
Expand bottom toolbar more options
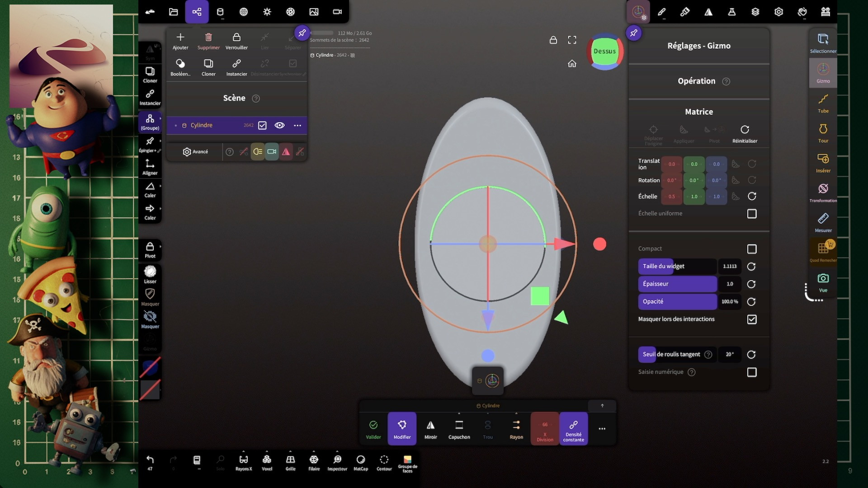click(x=602, y=428)
